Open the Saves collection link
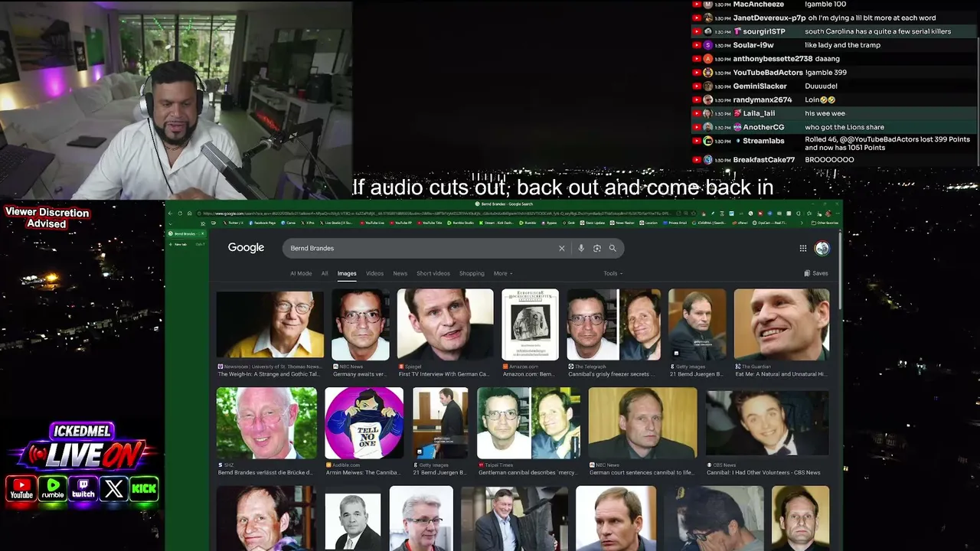The width and height of the screenshot is (980, 551). coord(816,273)
